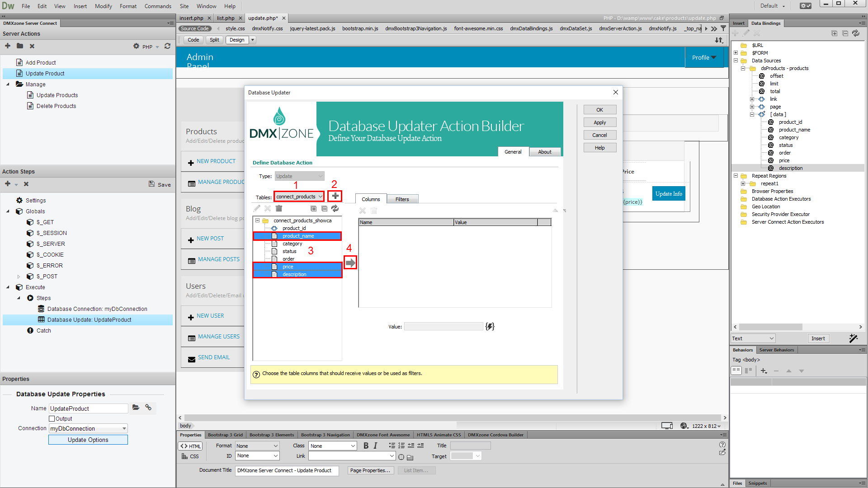Switch to Code view
The width and height of the screenshot is (868, 488).
coord(193,40)
